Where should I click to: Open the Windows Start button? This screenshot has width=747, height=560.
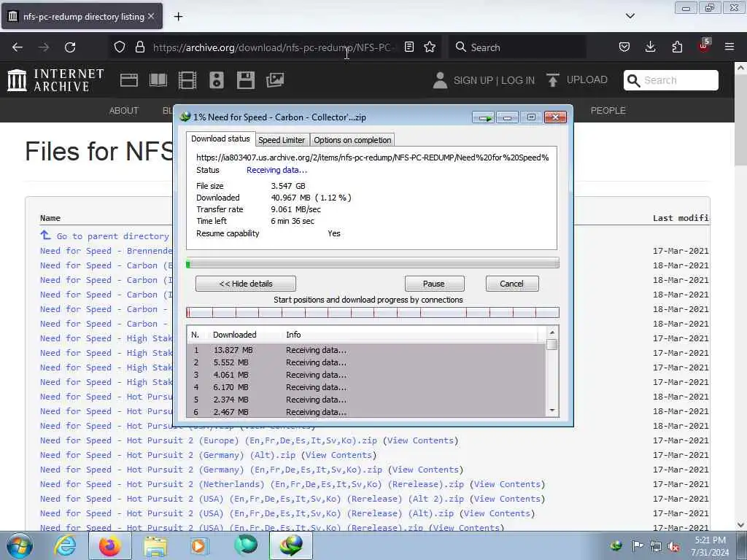pyautogui.click(x=19, y=545)
